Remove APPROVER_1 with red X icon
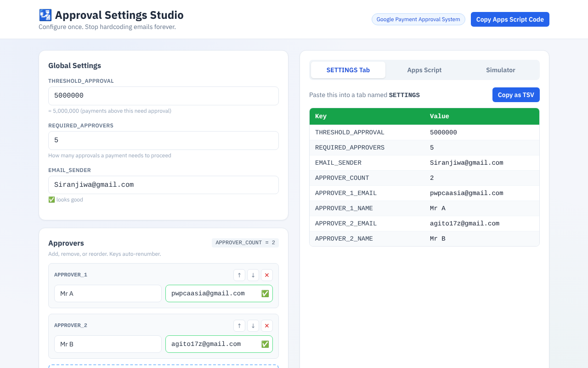This screenshot has height=368, width=588. [x=267, y=275]
